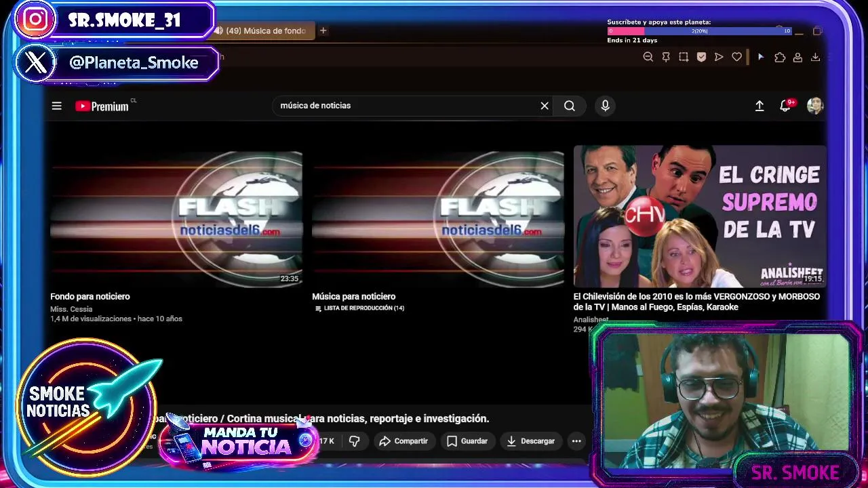Go to YouTube Premium home logo
Viewport: 868px width, 488px height.
pyautogui.click(x=102, y=106)
